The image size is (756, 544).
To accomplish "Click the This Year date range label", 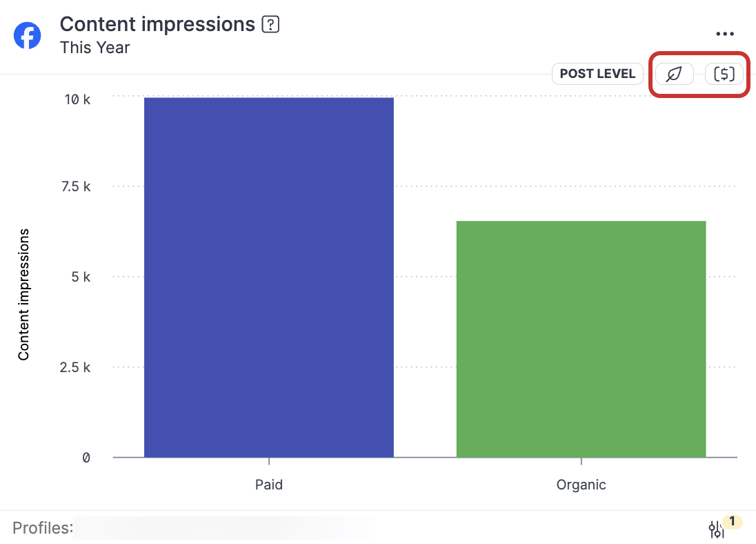I will click(94, 48).
